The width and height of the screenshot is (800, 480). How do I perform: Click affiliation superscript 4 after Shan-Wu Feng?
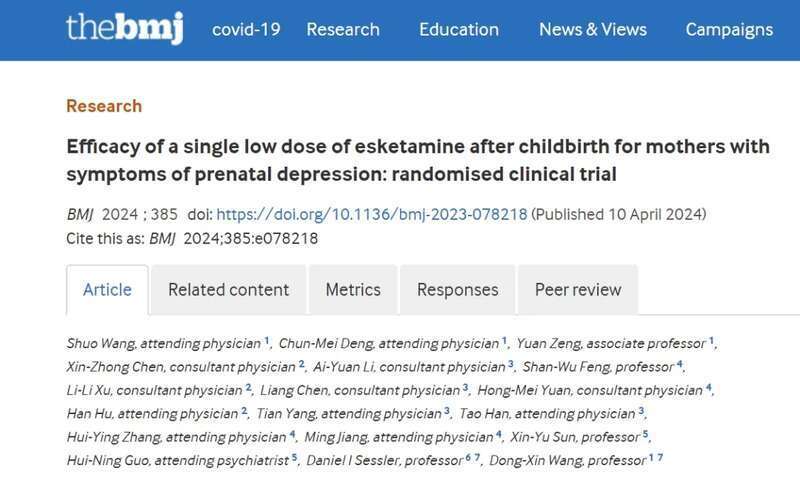pyautogui.click(x=679, y=364)
